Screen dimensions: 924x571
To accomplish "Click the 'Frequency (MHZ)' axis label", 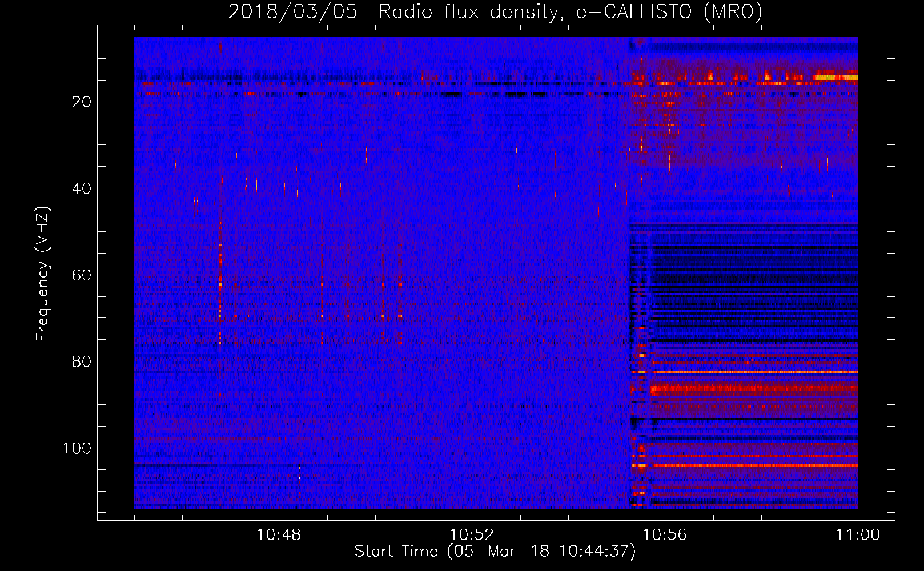I will 43,274.
